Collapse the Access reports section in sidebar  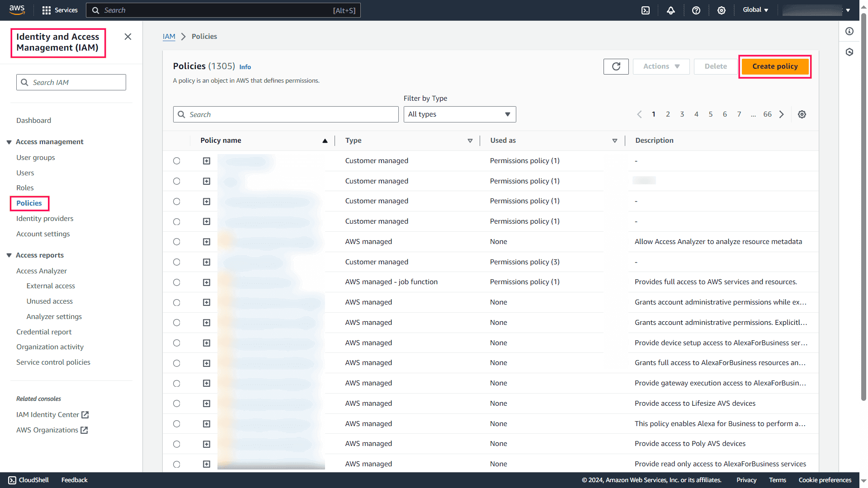pos(9,255)
